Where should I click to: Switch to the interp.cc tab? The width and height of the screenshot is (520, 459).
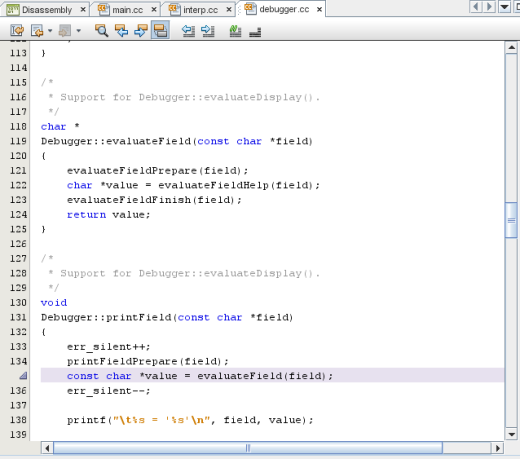[x=200, y=10]
